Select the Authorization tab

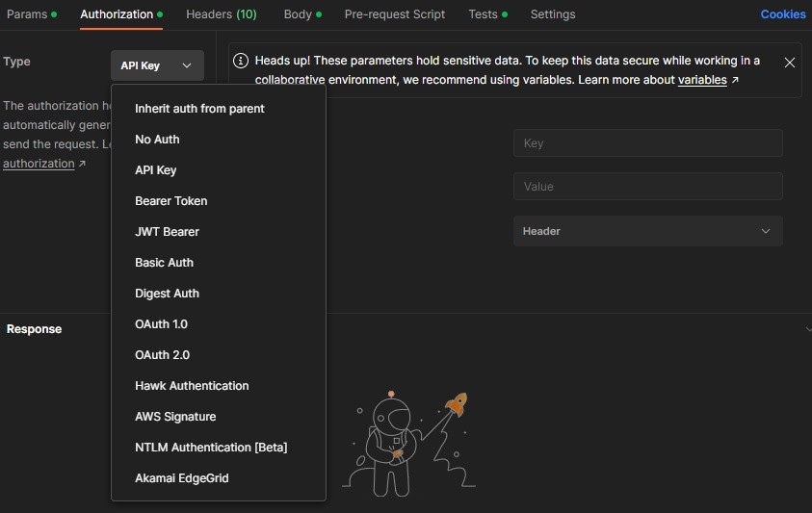[121, 14]
